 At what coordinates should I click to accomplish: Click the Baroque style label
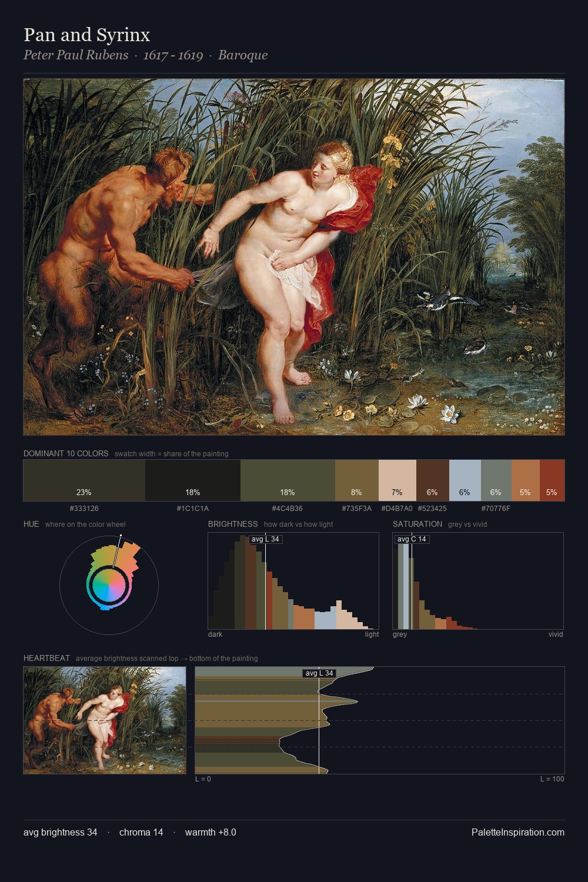(x=243, y=55)
